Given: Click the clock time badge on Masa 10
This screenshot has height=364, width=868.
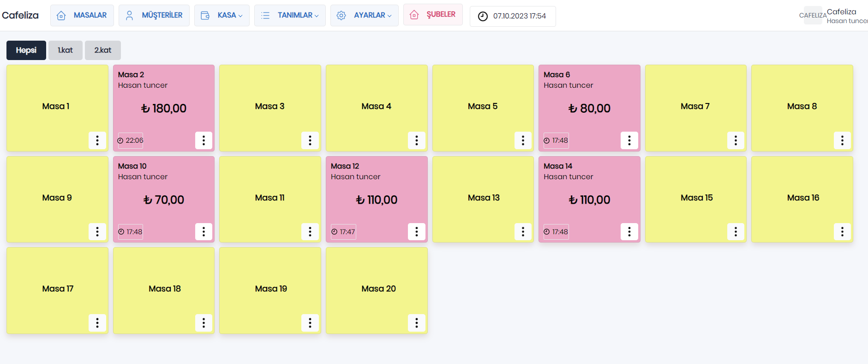Looking at the screenshot, I should 131,232.
